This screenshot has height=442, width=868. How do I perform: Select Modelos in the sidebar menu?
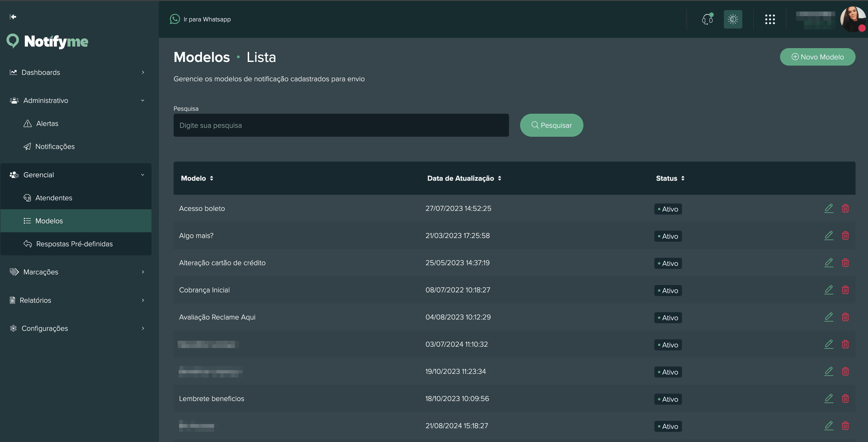[49, 221]
